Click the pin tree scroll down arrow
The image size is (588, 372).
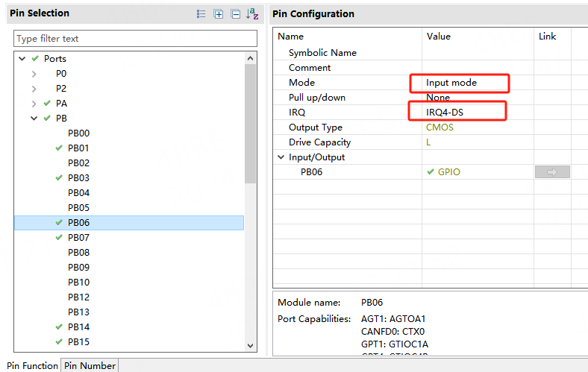[x=251, y=345]
